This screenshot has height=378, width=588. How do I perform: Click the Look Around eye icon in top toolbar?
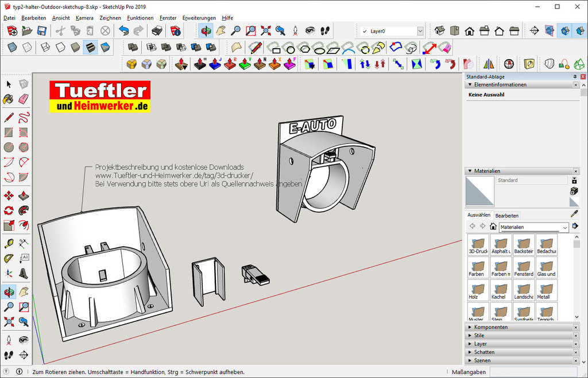[x=310, y=31]
